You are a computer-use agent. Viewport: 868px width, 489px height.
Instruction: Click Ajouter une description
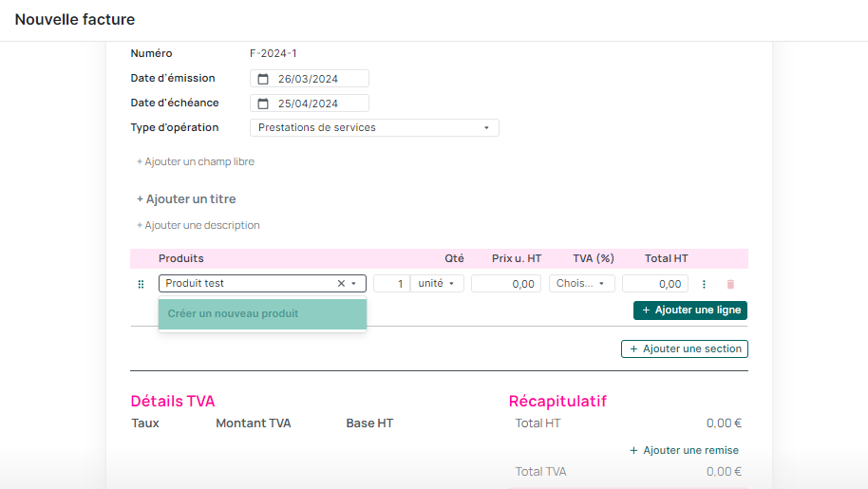(198, 226)
